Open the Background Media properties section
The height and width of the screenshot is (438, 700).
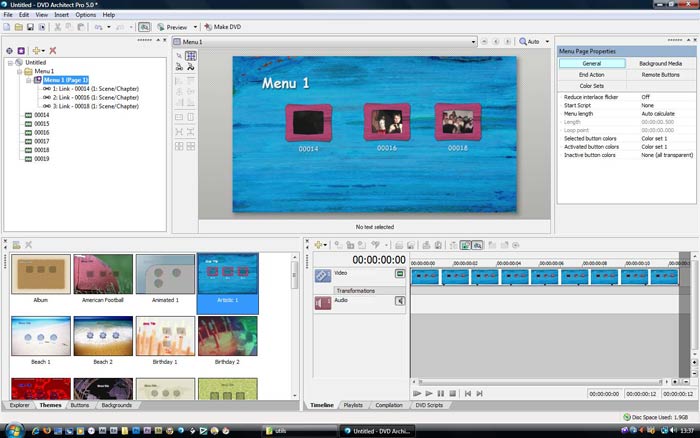point(660,63)
